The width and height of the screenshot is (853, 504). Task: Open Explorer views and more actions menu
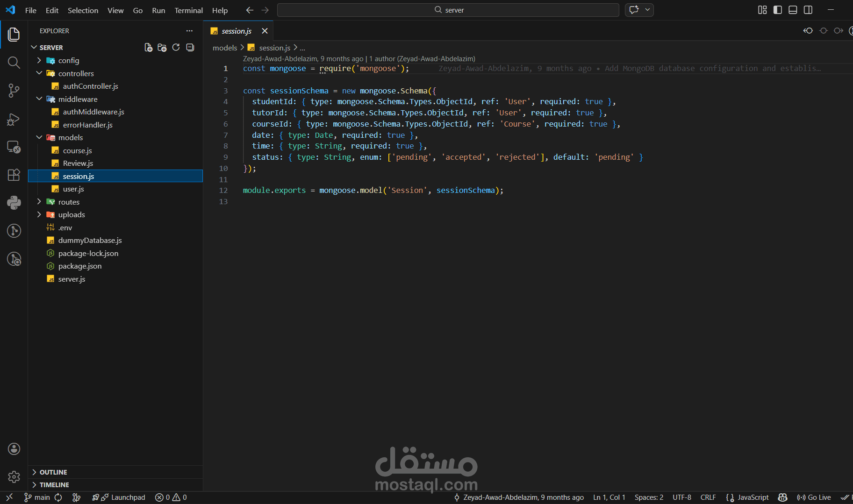pos(189,31)
